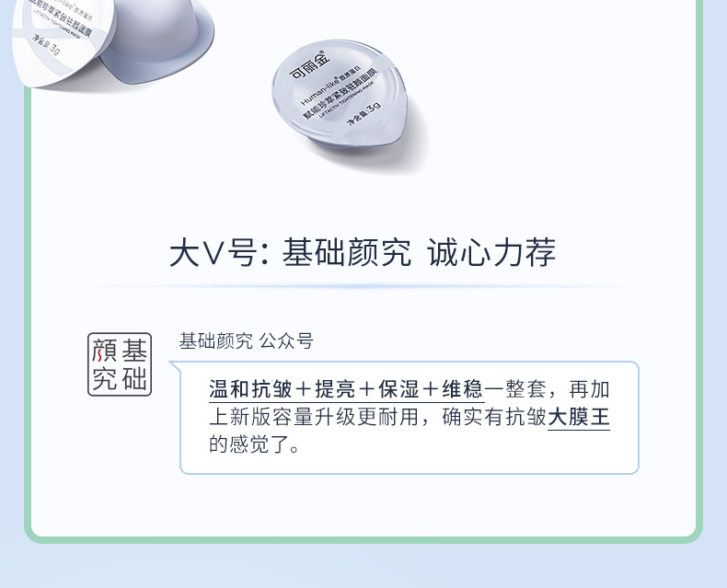Click the 础 character in the logo
The width and height of the screenshot is (727, 588).
tap(135, 379)
